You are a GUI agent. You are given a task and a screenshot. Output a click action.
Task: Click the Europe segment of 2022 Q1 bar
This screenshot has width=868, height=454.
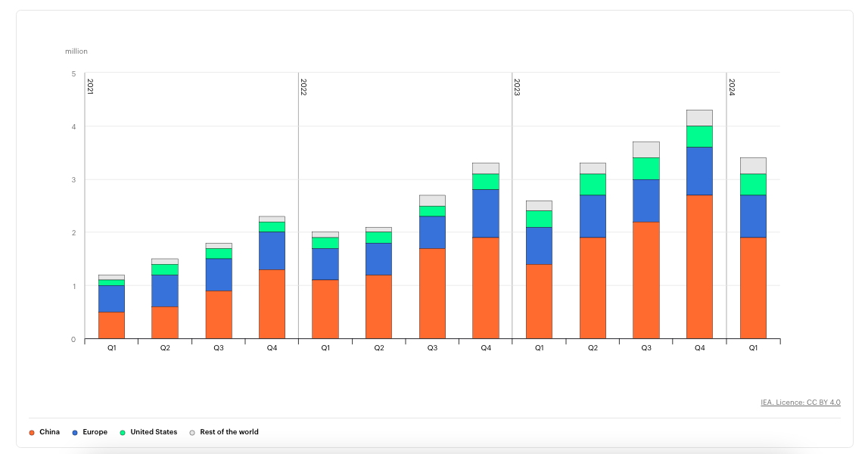click(x=325, y=264)
